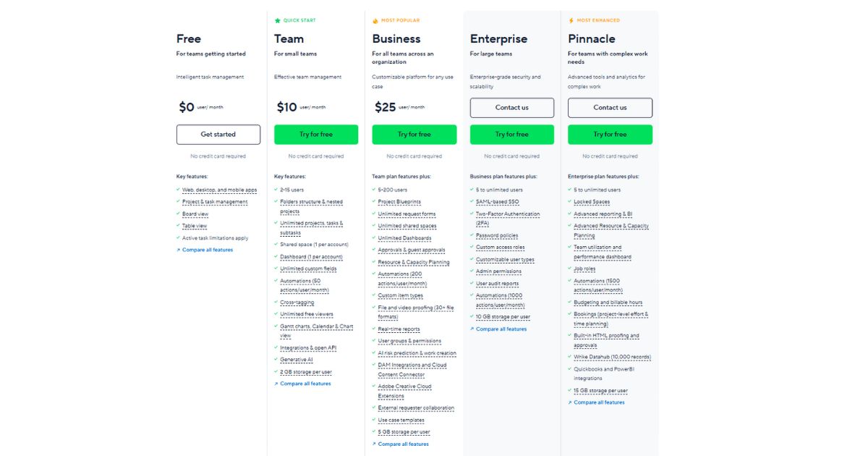Click arrow icon beside Team plan's Compare all features
868x456 pixels.
pos(276,384)
